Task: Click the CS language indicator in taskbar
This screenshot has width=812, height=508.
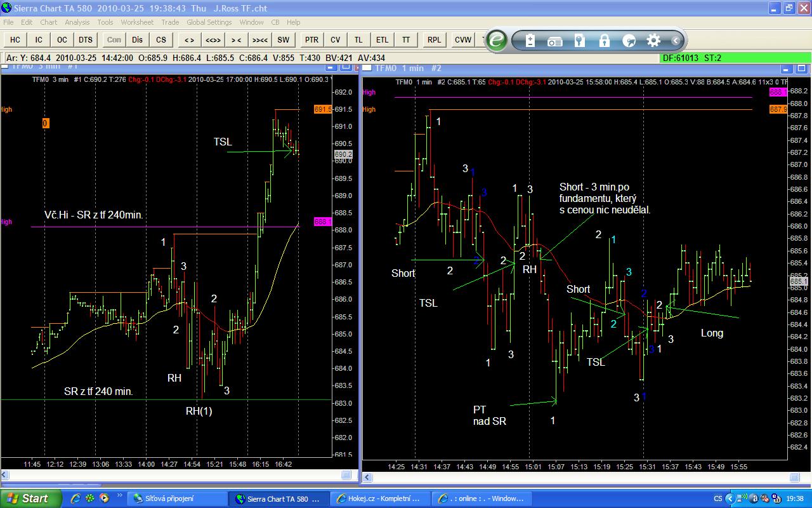Action: [718, 498]
